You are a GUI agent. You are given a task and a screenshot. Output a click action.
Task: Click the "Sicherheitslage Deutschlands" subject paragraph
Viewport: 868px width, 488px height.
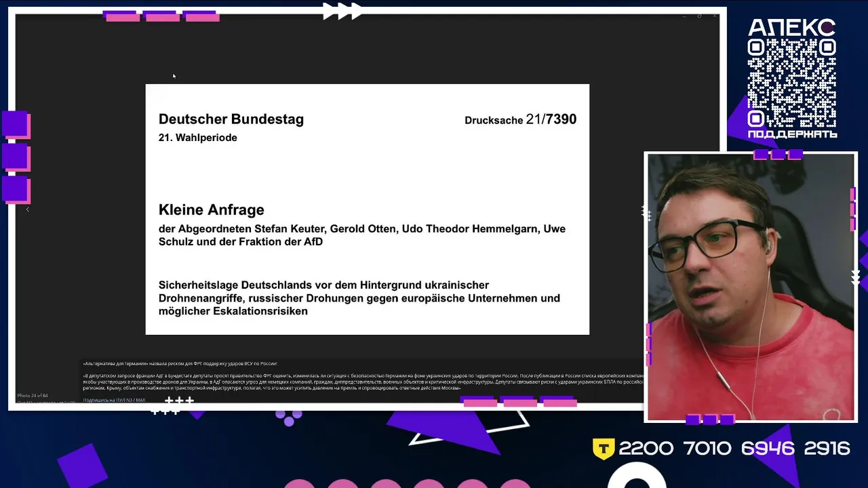pyautogui.click(x=359, y=298)
